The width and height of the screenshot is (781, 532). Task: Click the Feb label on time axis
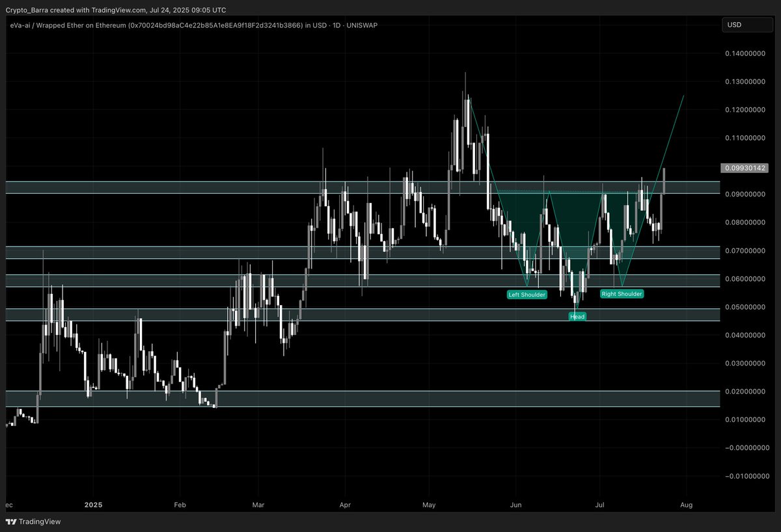click(x=180, y=505)
